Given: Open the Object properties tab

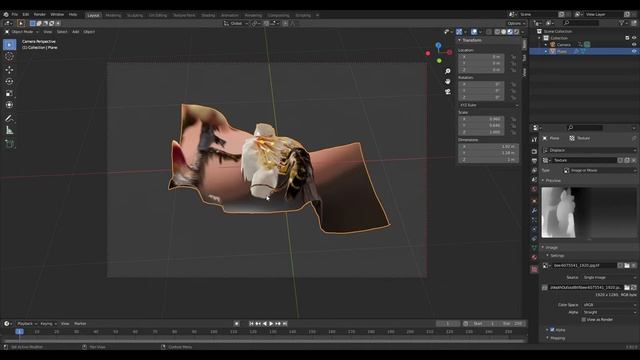Looking at the screenshot, I should click(x=534, y=201).
